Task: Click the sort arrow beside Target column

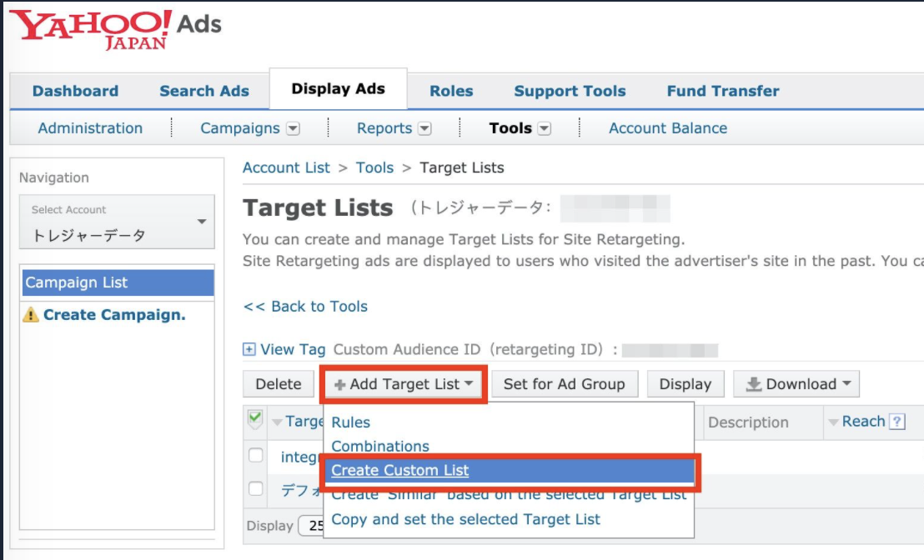Action: point(277,422)
